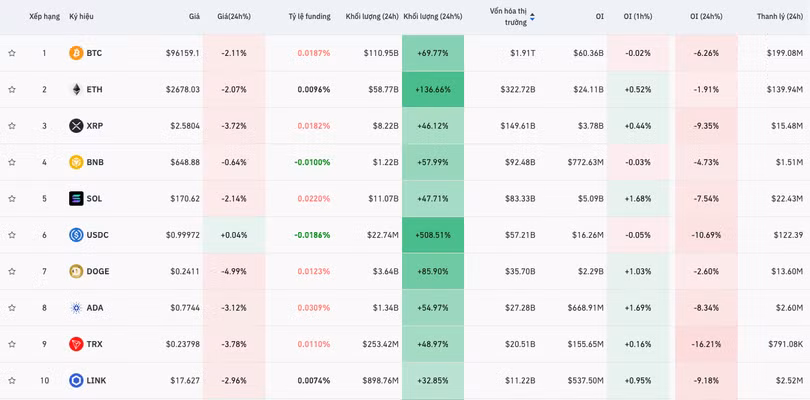Viewport: 810px width, 400px height.
Task: Click the Dogecoin DOGE icon
Action: [76, 271]
